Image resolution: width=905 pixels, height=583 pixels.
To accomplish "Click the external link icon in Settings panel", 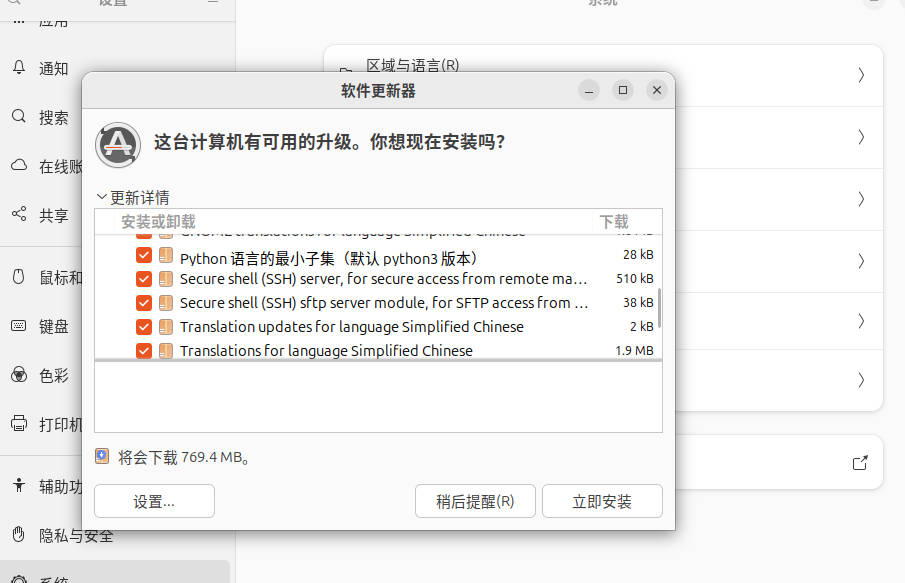I will [x=860, y=462].
